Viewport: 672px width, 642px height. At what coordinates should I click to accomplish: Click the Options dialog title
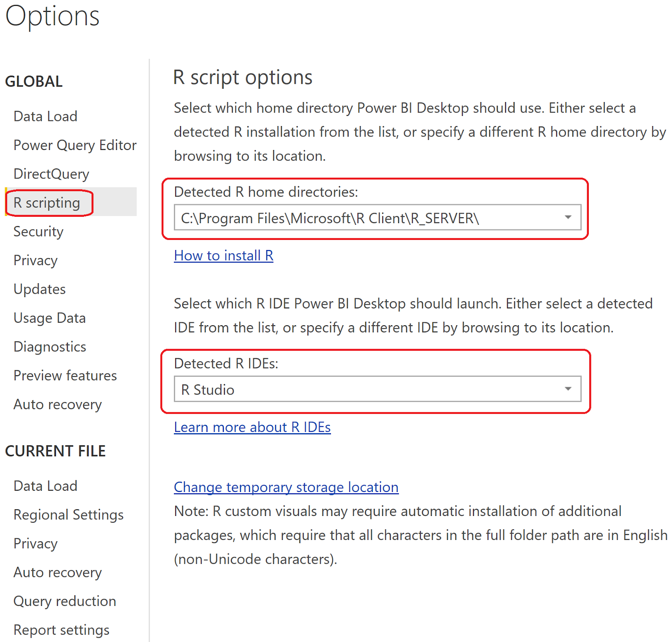tap(52, 17)
